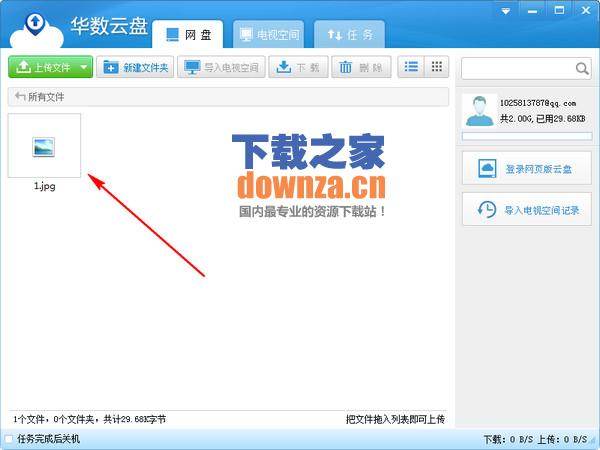This screenshot has width=600, height=450.
Task: Expand the 上传文件 dropdown arrow
Action: (84, 67)
